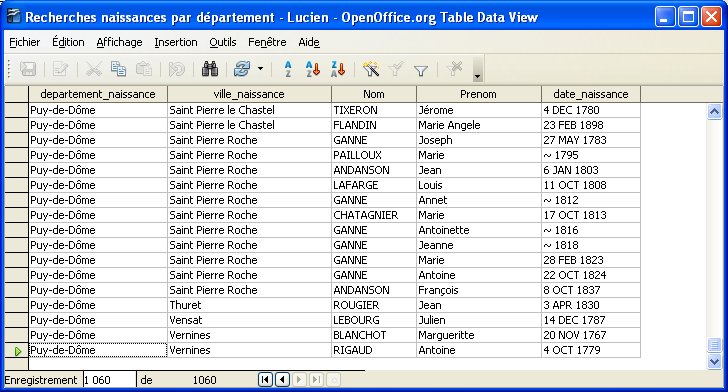728x392 pixels.
Task: Expand the toolbar options arrow
Action: (x=477, y=70)
